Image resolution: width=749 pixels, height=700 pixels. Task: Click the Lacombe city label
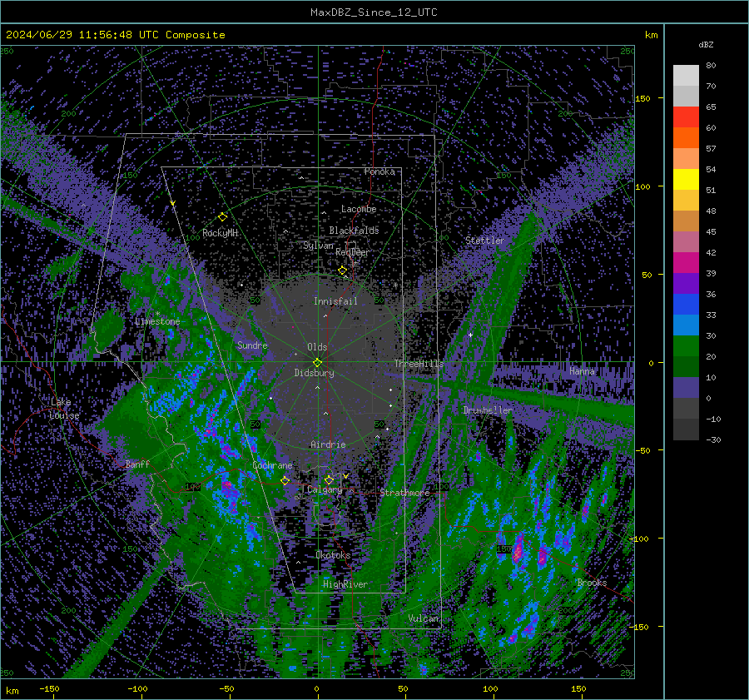[359, 209]
